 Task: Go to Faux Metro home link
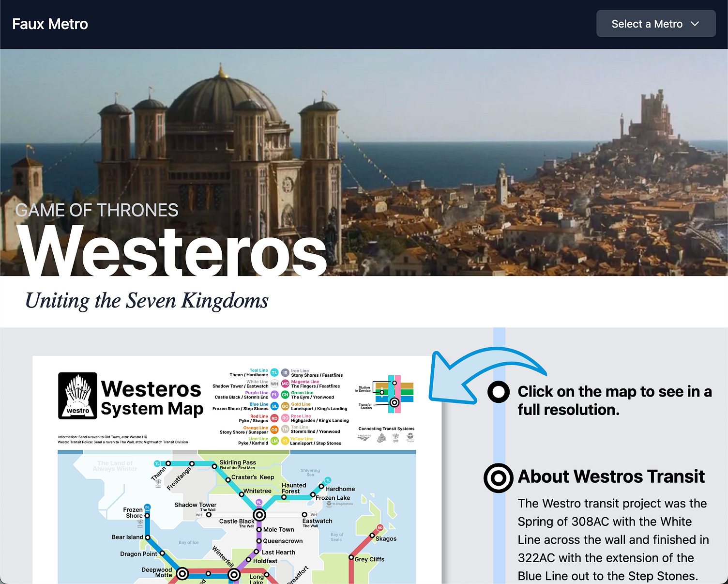(50, 24)
